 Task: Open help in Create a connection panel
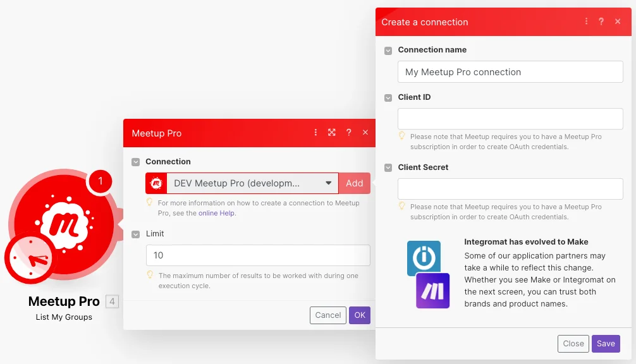[x=601, y=21]
